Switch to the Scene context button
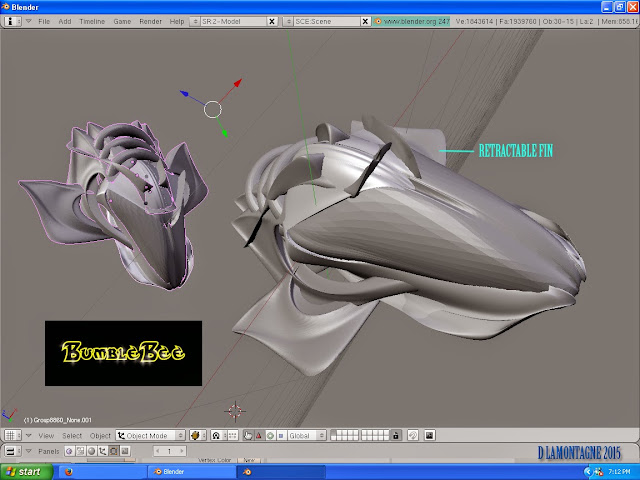 click(x=124, y=451)
